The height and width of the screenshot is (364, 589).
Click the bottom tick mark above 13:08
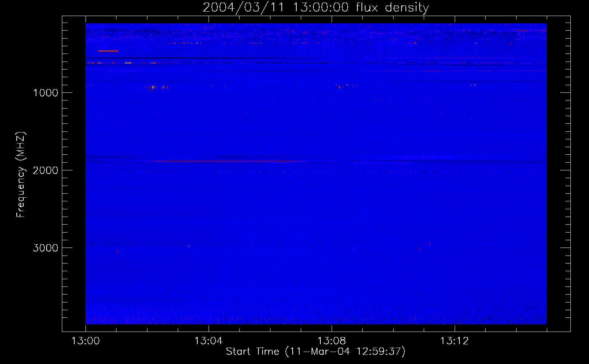[332, 328]
